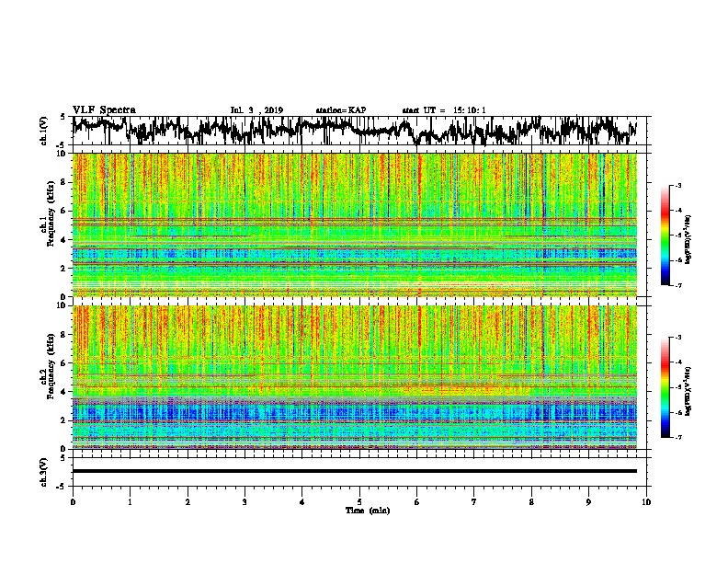Click the "-3" label on ch.1 color bar
Screen dimensions: 728x563
[678, 186]
